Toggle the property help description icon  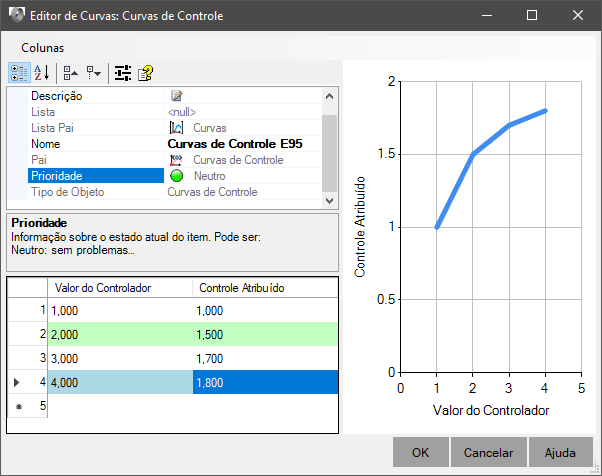click(x=146, y=73)
